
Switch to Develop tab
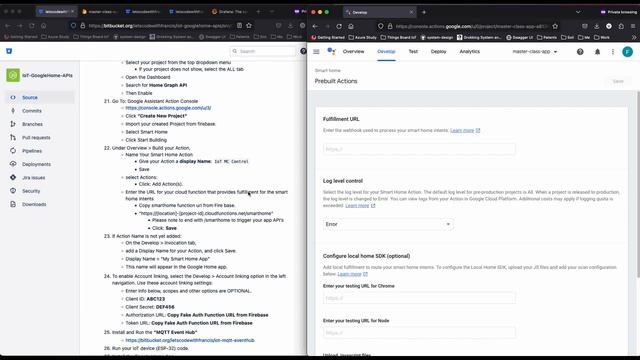(x=386, y=51)
